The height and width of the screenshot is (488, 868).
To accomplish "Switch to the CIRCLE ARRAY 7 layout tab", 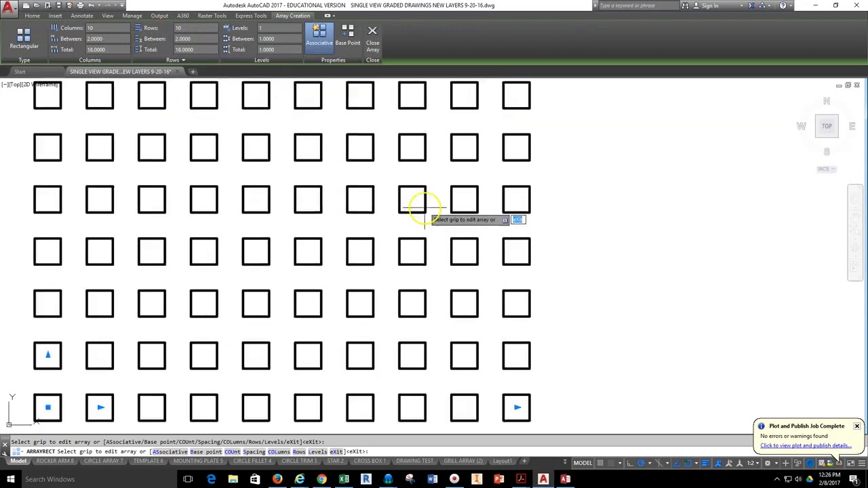I will point(103,462).
